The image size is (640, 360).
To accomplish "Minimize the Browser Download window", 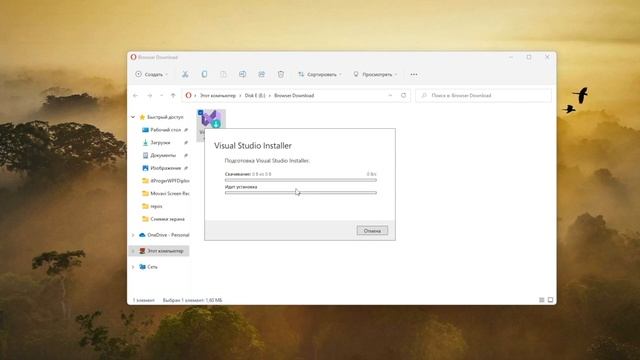I will (511, 57).
